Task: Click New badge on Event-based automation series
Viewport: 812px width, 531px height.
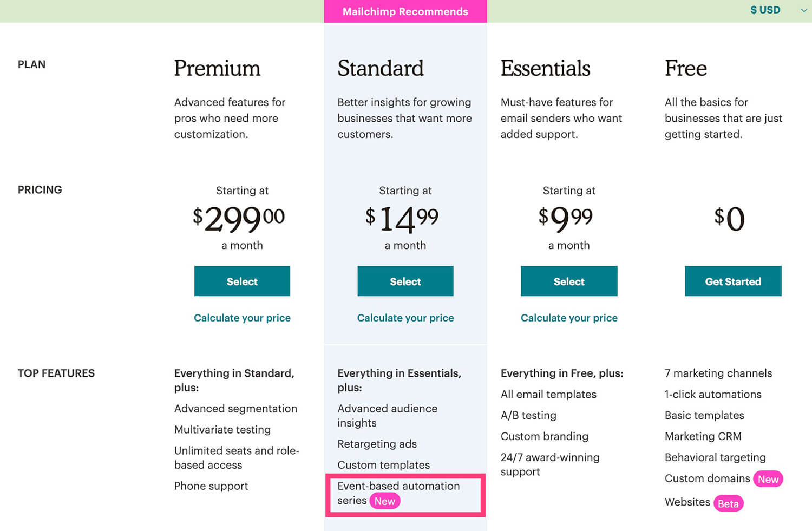Action: coord(385,501)
